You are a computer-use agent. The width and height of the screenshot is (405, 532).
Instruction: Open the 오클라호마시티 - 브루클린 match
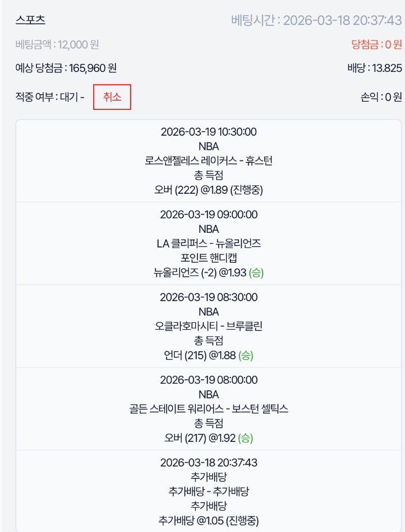(209, 326)
